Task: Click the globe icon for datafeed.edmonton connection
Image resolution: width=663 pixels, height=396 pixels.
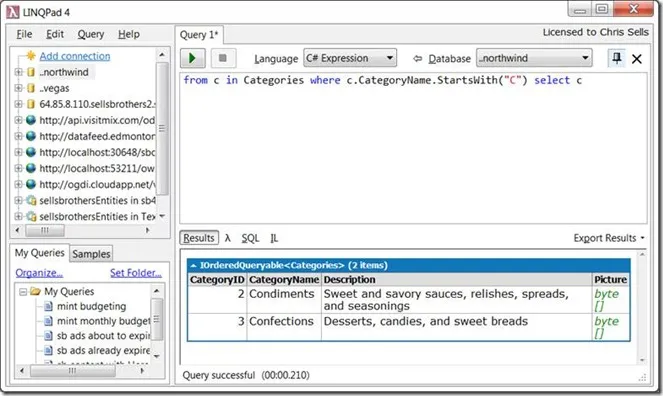Action: (x=31, y=136)
